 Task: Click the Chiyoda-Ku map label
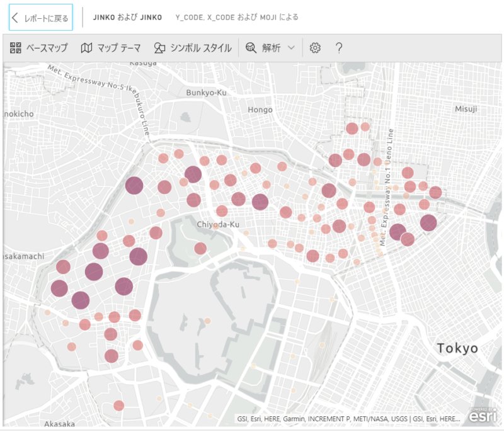218,224
